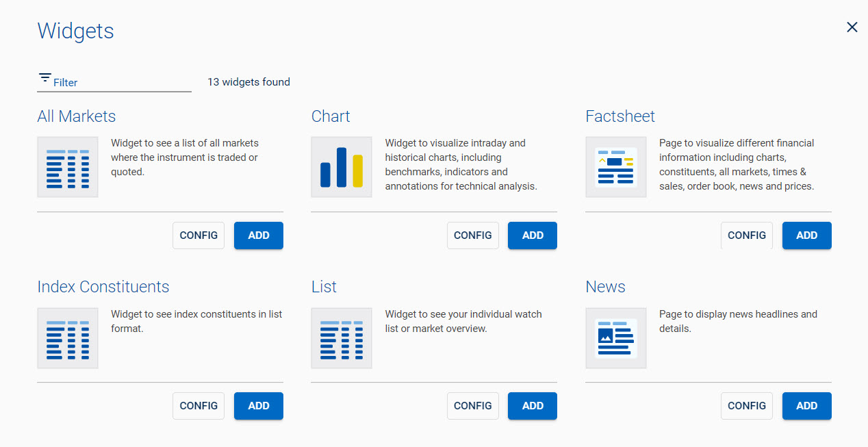Add the All Markets widget
868x447 pixels.
[x=259, y=235]
